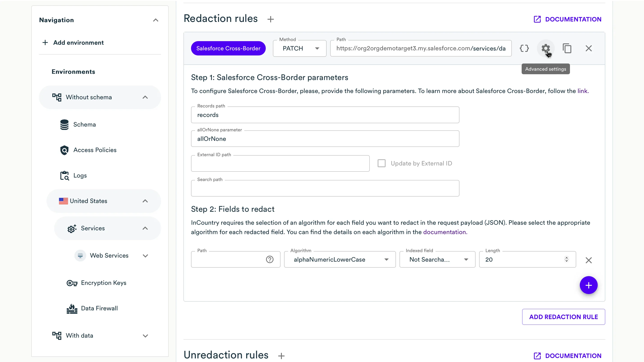
Task: Click the help icon in Path field
Action: [270, 260]
